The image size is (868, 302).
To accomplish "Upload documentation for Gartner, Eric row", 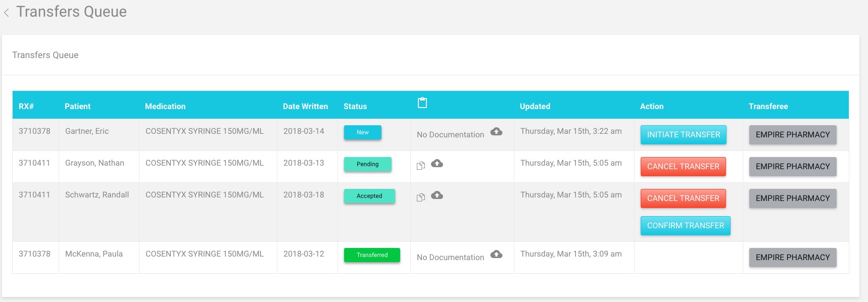I will pos(497,132).
